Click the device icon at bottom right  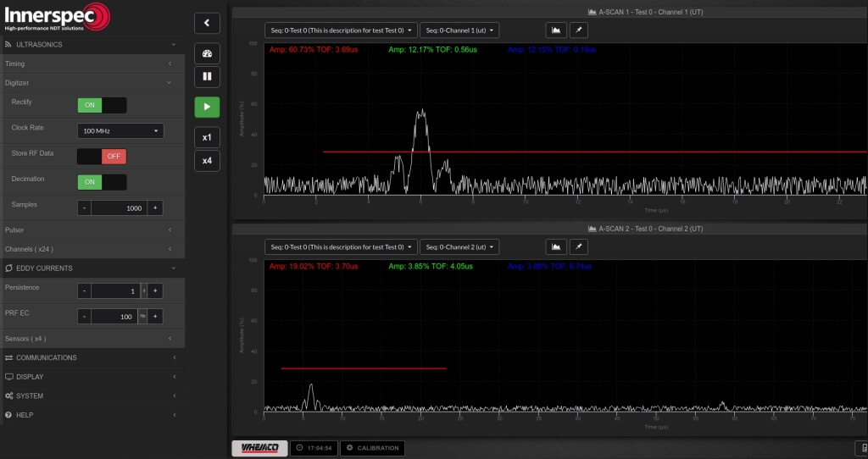tap(864, 448)
